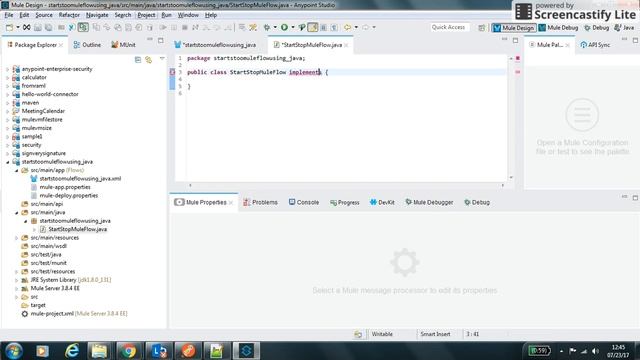This screenshot has width=640, height=360.
Task: Switch to the MUnit tab
Action: (123, 45)
